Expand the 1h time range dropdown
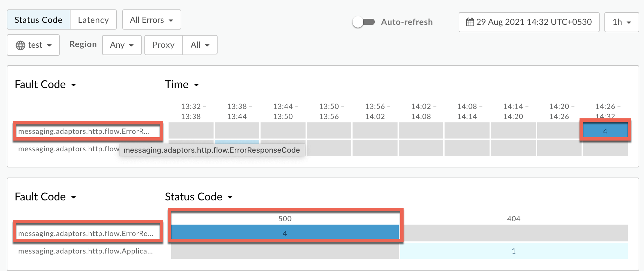This screenshot has width=644, height=271. 621,22
